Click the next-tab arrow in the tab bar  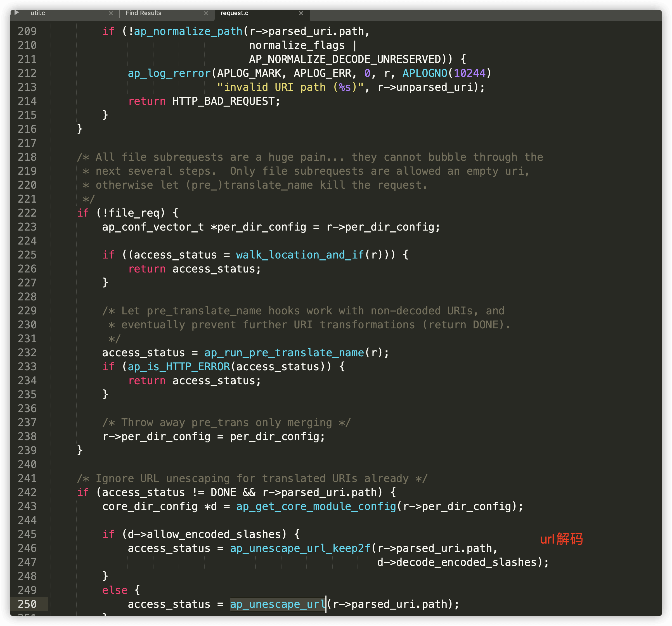(16, 13)
